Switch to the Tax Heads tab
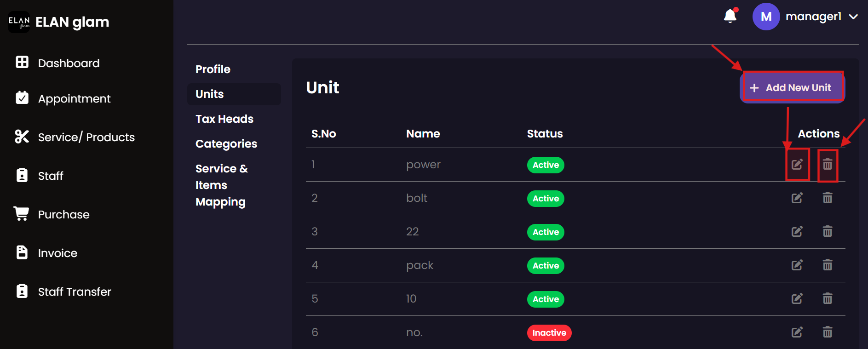 tap(224, 119)
